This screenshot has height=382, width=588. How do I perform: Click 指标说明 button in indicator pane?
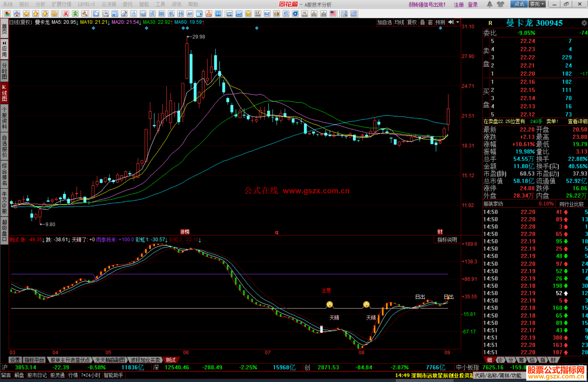[x=447, y=240]
